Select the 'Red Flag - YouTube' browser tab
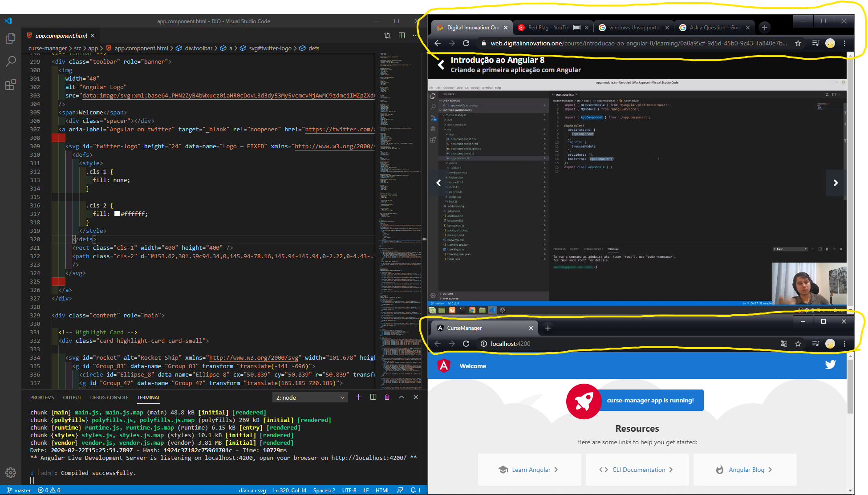This screenshot has width=868, height=495. click(553, 28)
